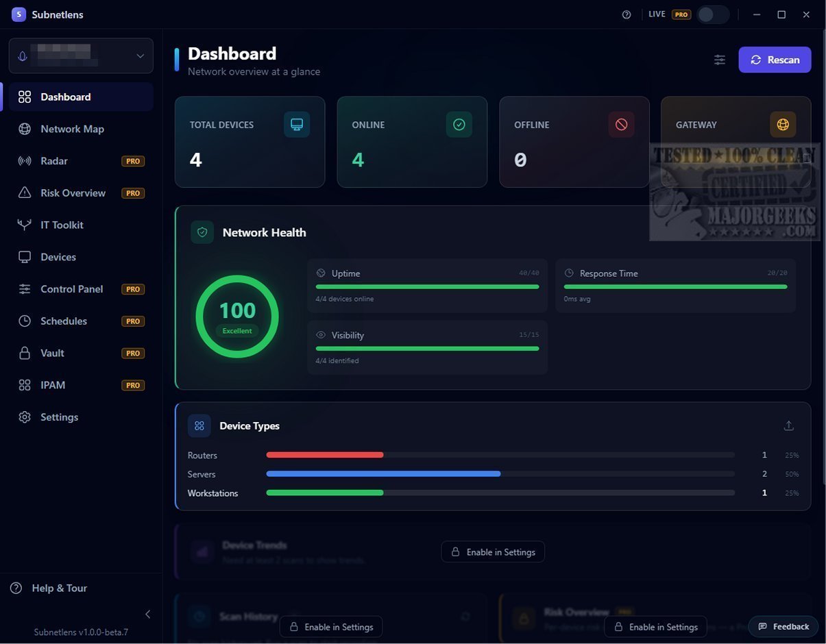Click the Schedules clock icon
Viewport: 826px width, 644px height.
pos(25,321)
